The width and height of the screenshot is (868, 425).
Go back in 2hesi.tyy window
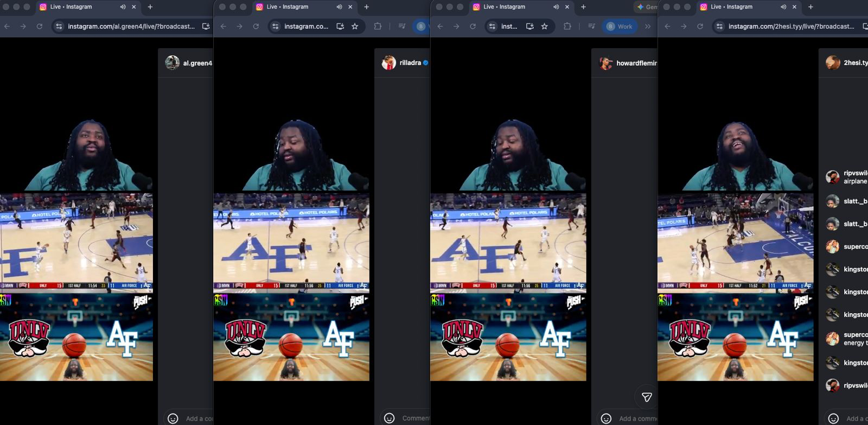(x=667, y=26)
